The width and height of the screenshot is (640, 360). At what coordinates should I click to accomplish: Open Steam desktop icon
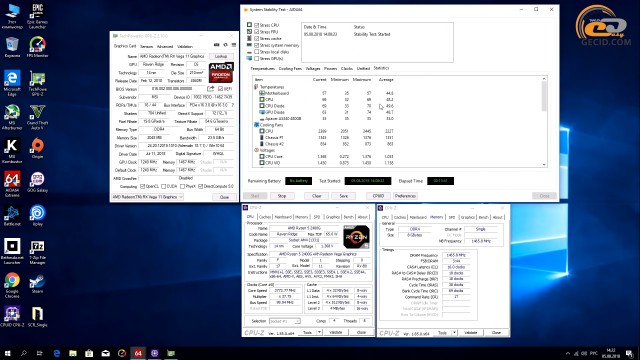[x=37, y=283]
